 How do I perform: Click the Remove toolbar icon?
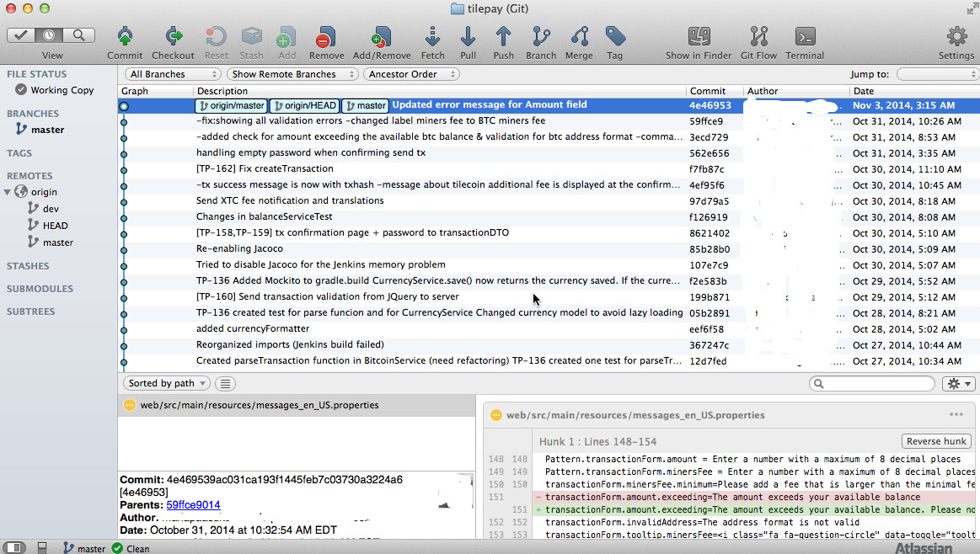click(326, 37)
